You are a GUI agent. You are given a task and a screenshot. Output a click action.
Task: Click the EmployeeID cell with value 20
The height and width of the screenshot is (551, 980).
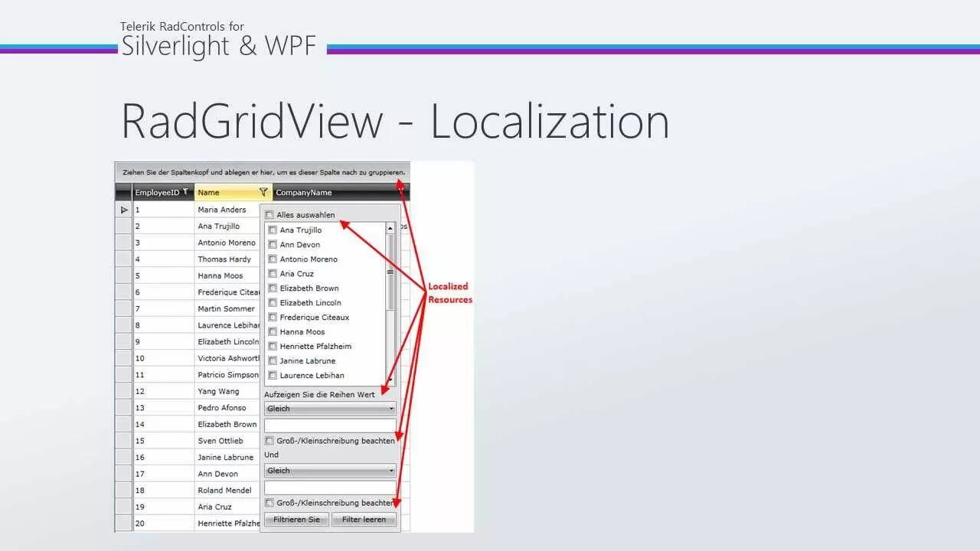pyautogui.click(x=164, y=523)
